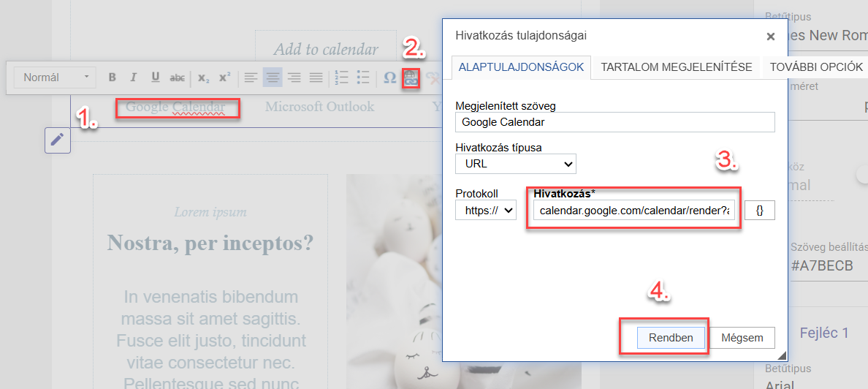This screenshot has width=868, height=389.
Task: Toggle bold formatting in editor toolbar
Action: tap(112, 78)
